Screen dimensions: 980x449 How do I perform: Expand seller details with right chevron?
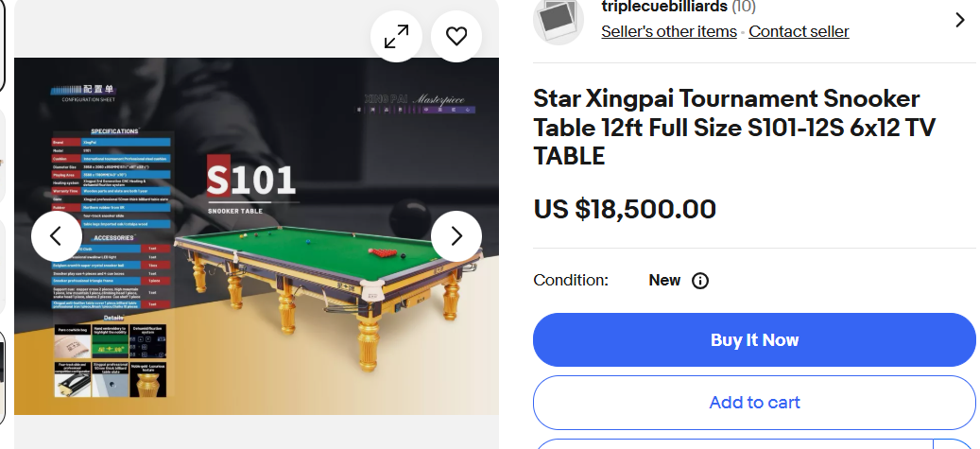coord(960,20)
